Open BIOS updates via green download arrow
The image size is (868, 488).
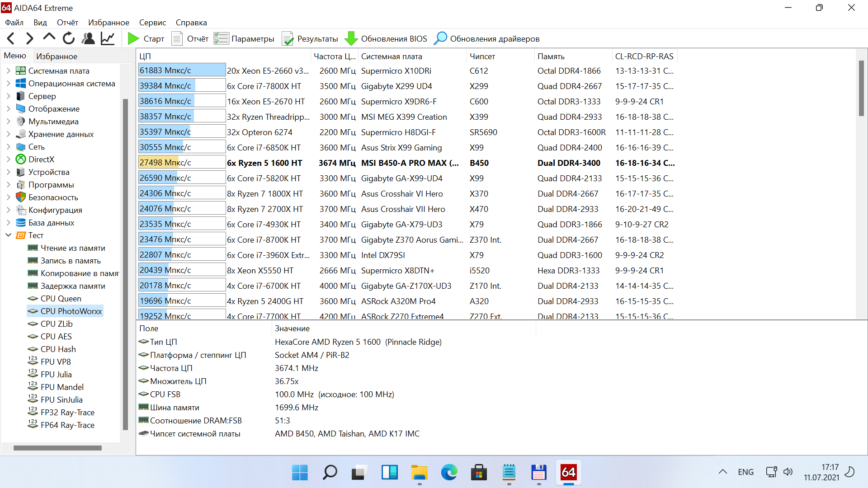(x=351, y=39)
